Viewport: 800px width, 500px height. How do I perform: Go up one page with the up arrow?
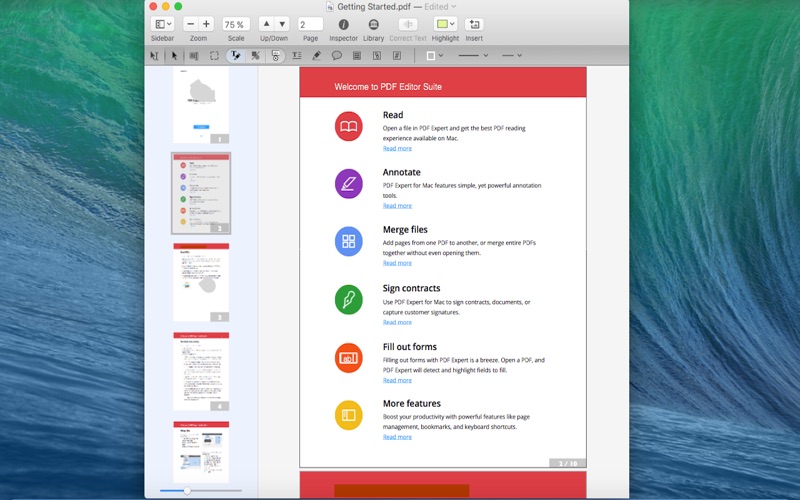click(266, 24)
